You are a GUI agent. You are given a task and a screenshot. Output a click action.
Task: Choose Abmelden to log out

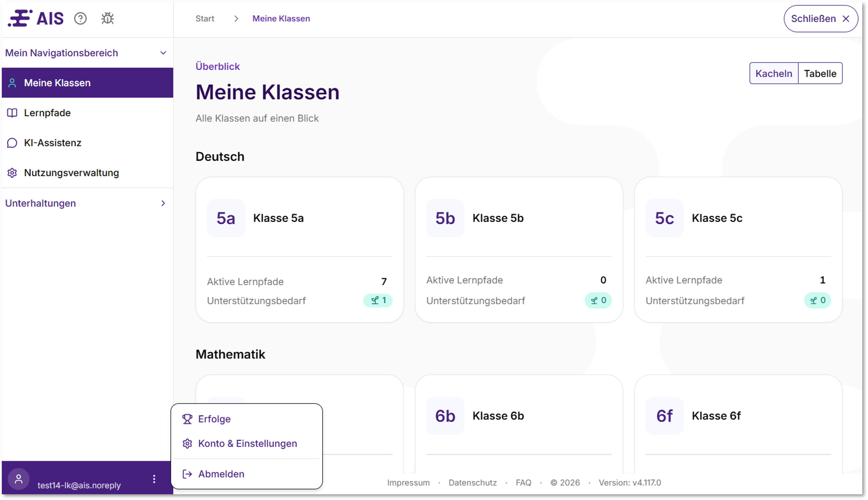click(x=246, y=474)
